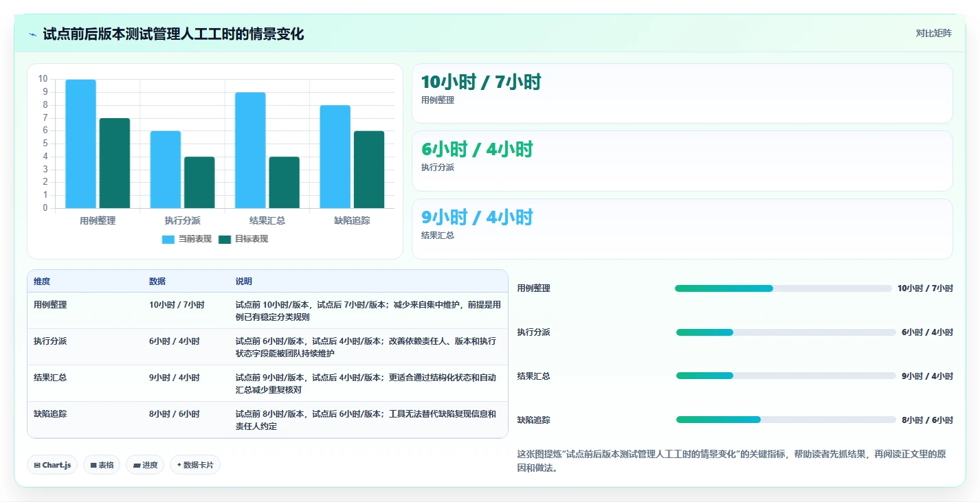Click the lightning icon beside the title
Image resolution: width=980 pixels, height=502 pixels.
pyautogui.click(x=33, y=34)
